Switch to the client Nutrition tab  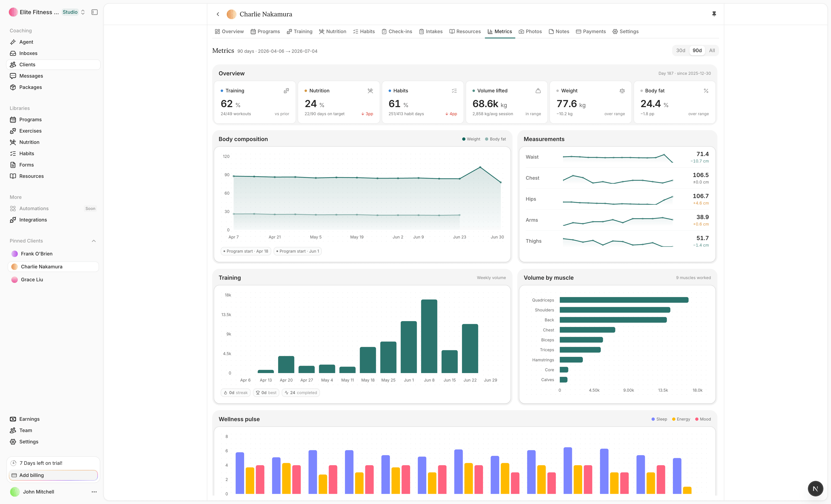pyautogui.click(x=333, y=31)
